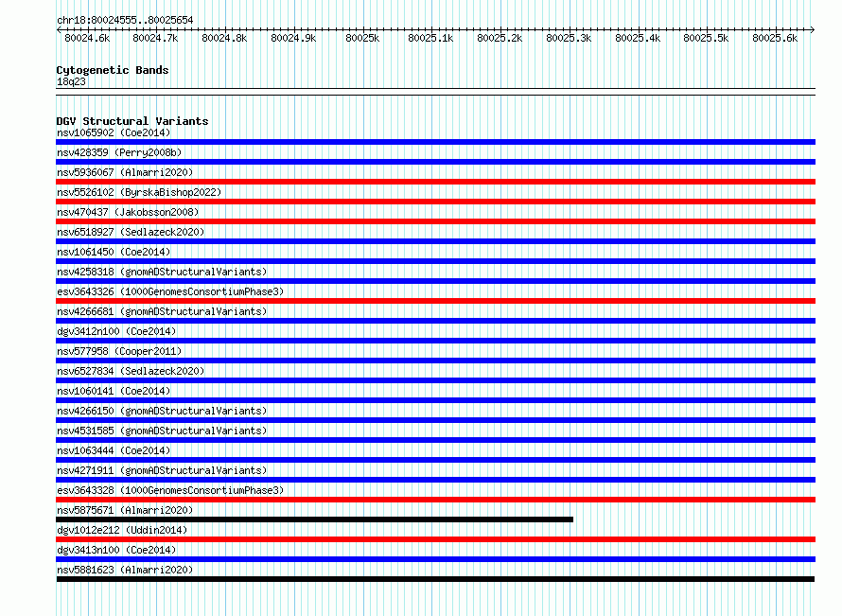Click the 80024.8k ruler position label
Screen dimensions: 842x616
click(224, 38)
